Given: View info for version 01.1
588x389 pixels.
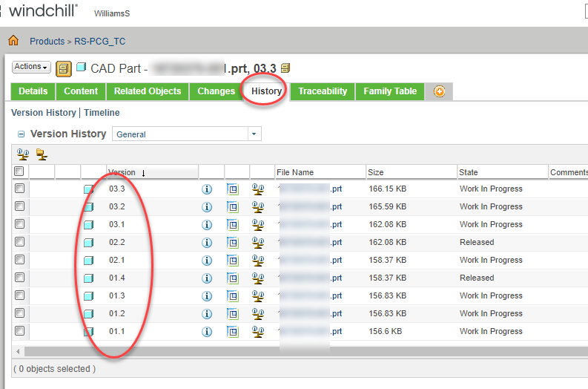Looking at the screenshot, I should 207,332.
